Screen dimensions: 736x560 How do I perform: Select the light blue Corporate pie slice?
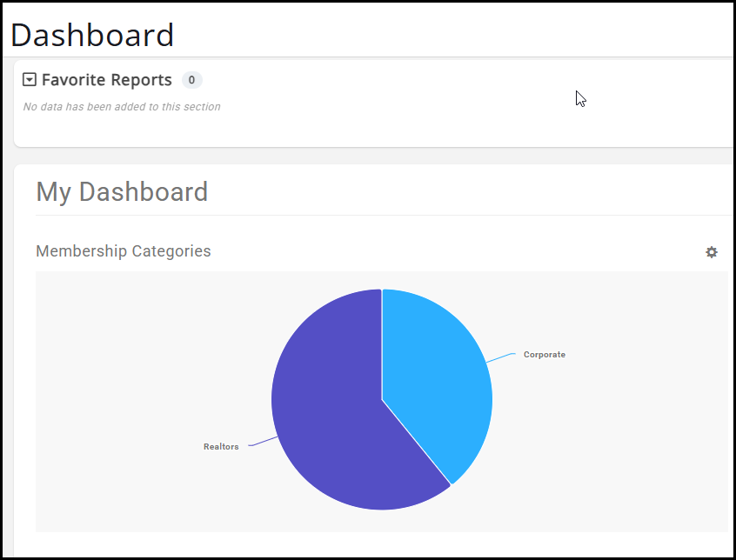click(x=435, y=374)
